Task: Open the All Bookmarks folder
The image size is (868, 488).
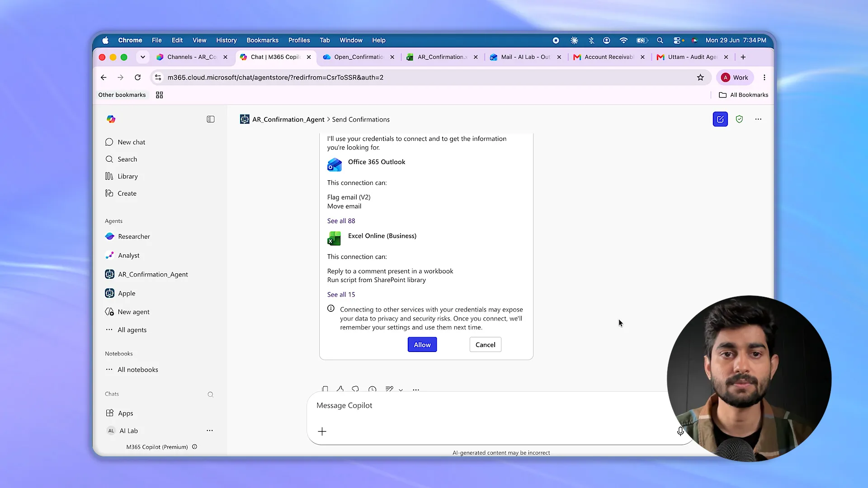Action: [744, 95]
